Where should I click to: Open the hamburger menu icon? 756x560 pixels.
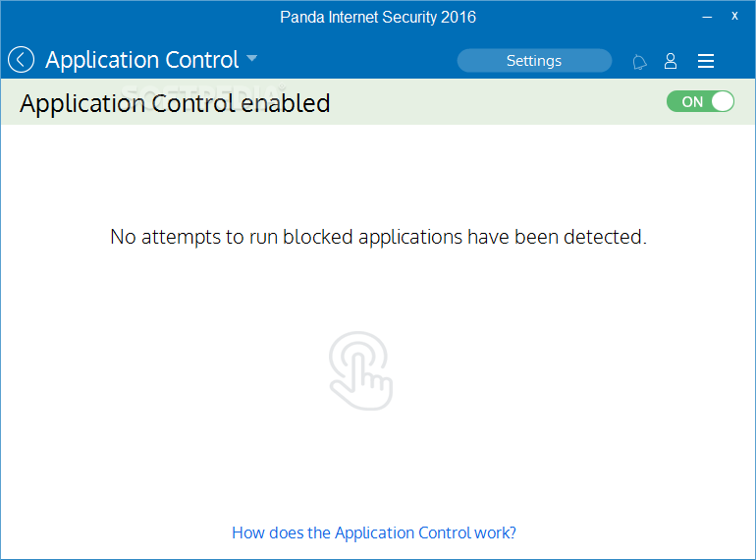(706, 61)
